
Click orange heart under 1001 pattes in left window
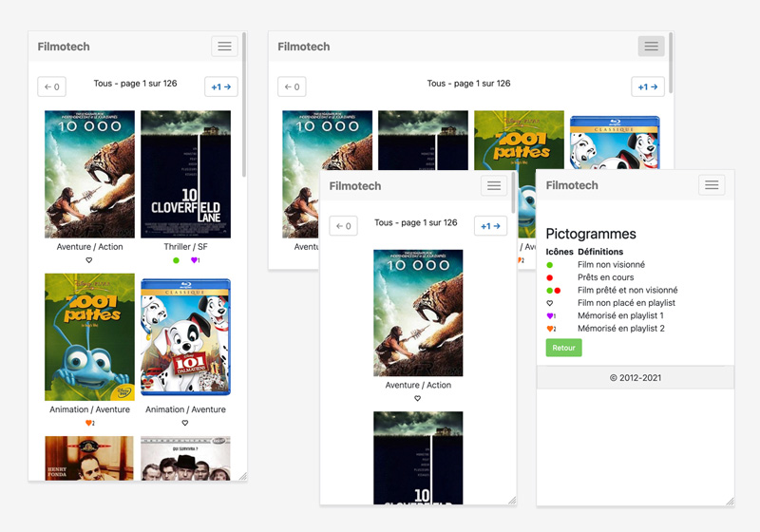point(89,423)
